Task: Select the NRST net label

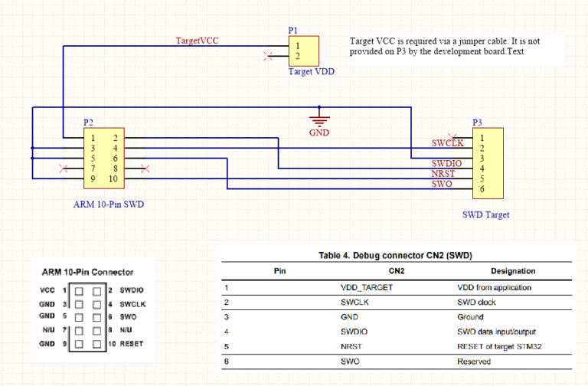Action: point(443,174)
